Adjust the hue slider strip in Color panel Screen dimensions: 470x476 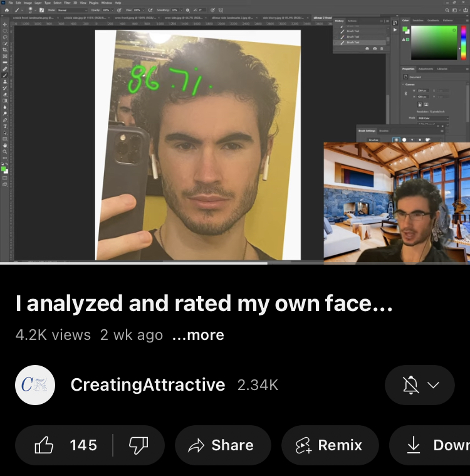pos(463,43)
